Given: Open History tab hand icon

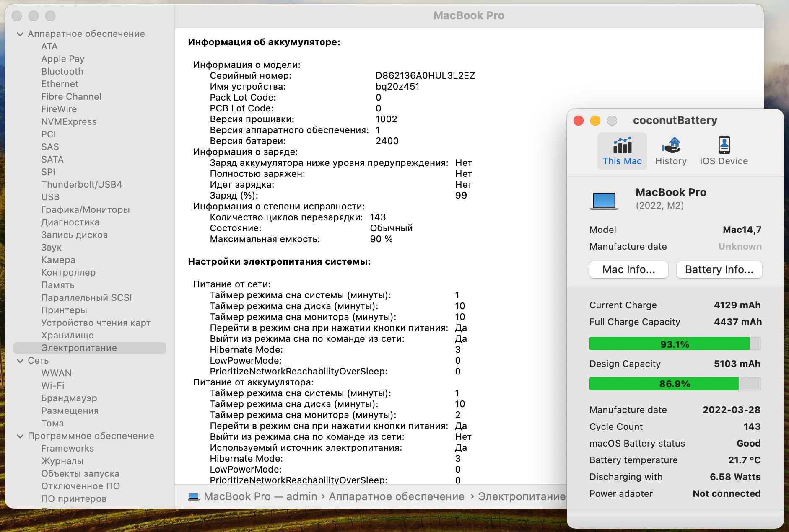Looking at the screenshot, I should pos(671,145).
